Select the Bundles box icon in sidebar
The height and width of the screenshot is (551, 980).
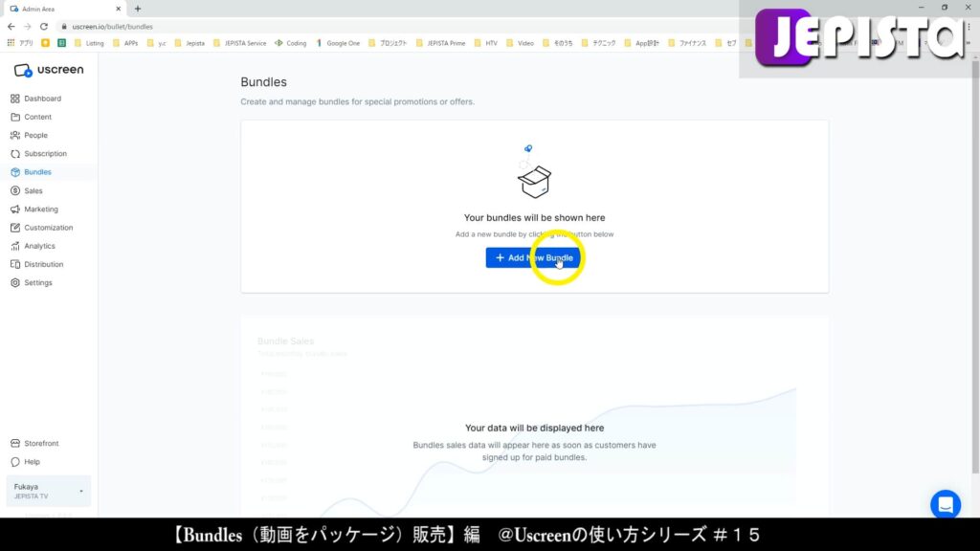coord(15,172)
